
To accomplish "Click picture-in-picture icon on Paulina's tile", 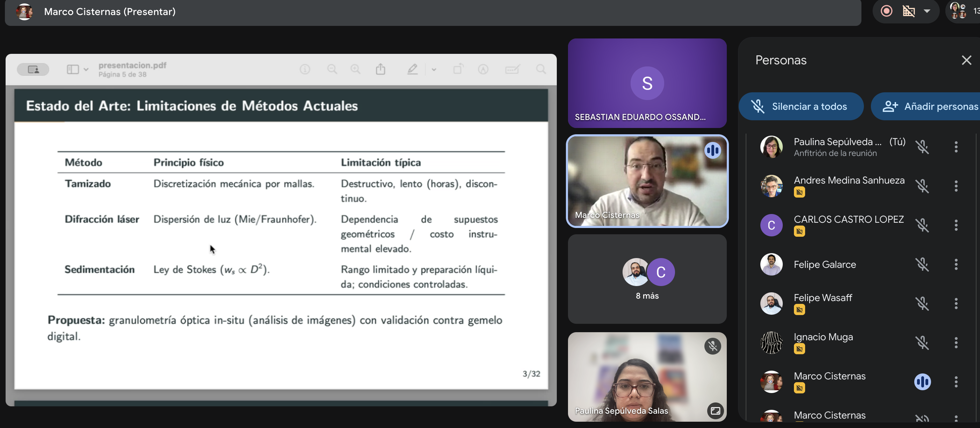I will click(715, 411).
